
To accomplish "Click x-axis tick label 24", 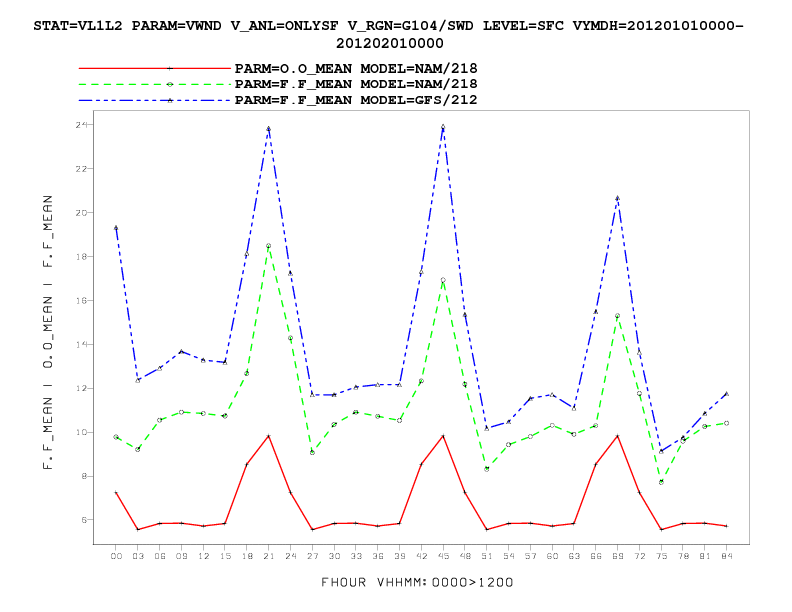I will pyautogui.click(x=290, y=556).
